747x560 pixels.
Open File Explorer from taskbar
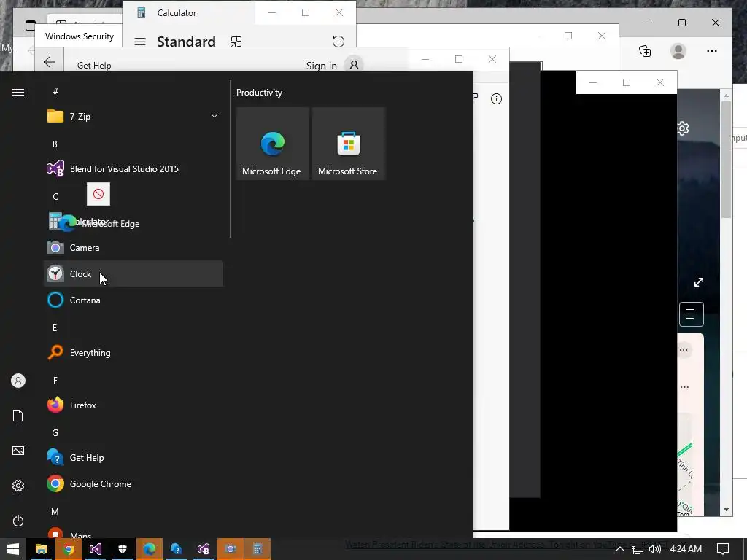pos(42,549)
